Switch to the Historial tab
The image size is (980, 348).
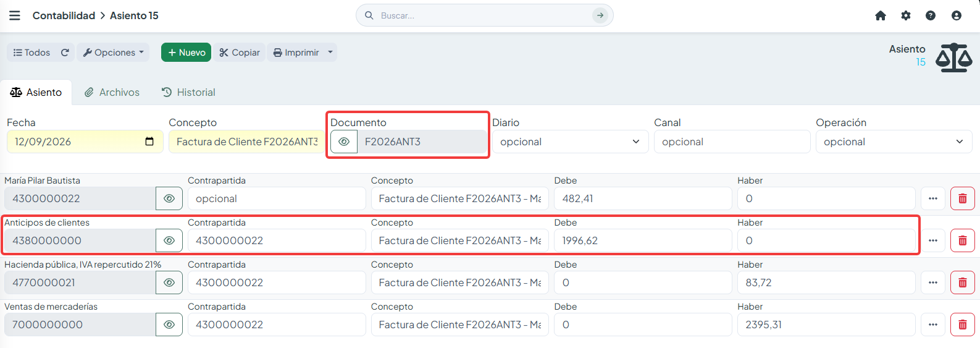(188, 92)
